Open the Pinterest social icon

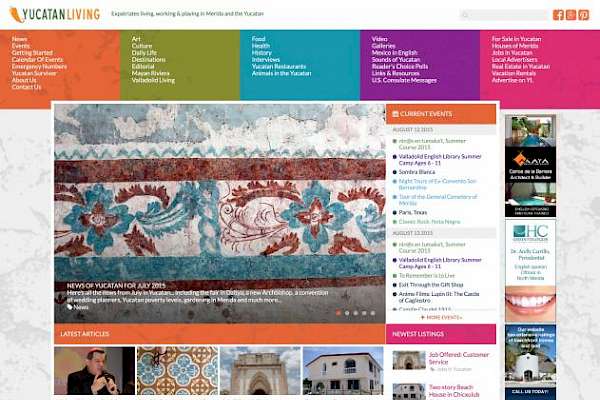(x=584, y=15)
